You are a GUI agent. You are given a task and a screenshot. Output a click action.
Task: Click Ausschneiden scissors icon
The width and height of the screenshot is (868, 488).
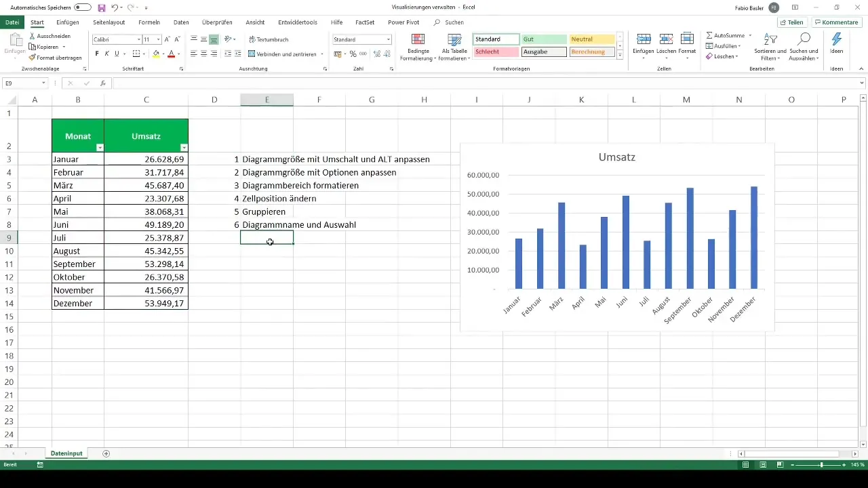[x=33, y=35]
